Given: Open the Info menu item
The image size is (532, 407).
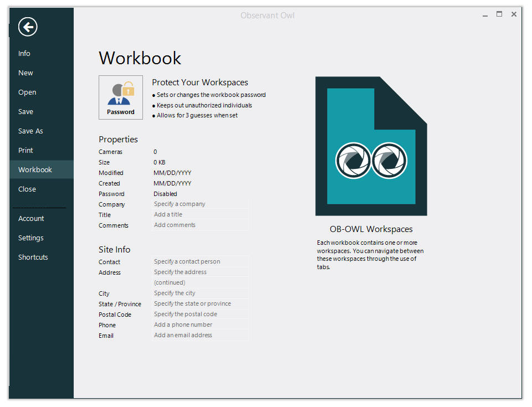Looking at the screenshot, I should [24, 54].
